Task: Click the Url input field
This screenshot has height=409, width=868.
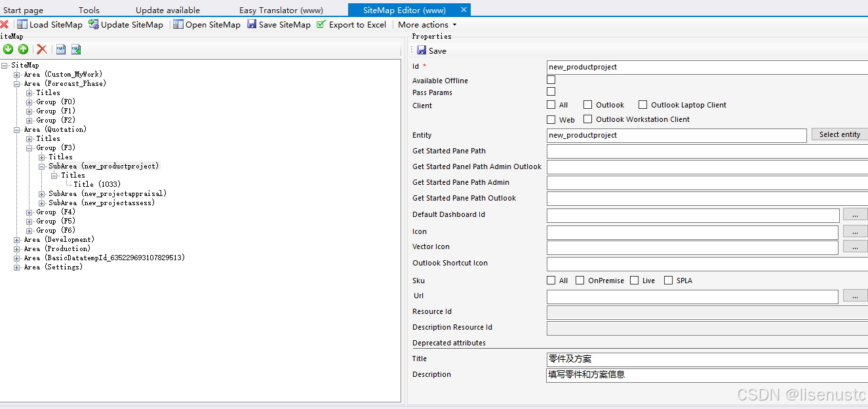Action: pos(692,296)
